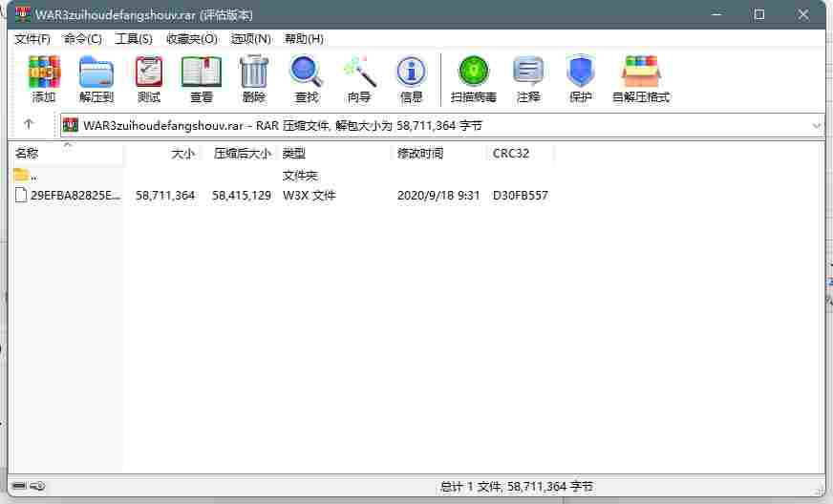Click the date 2020/9/18 9:31
The image size is (833, 504).
438,196
